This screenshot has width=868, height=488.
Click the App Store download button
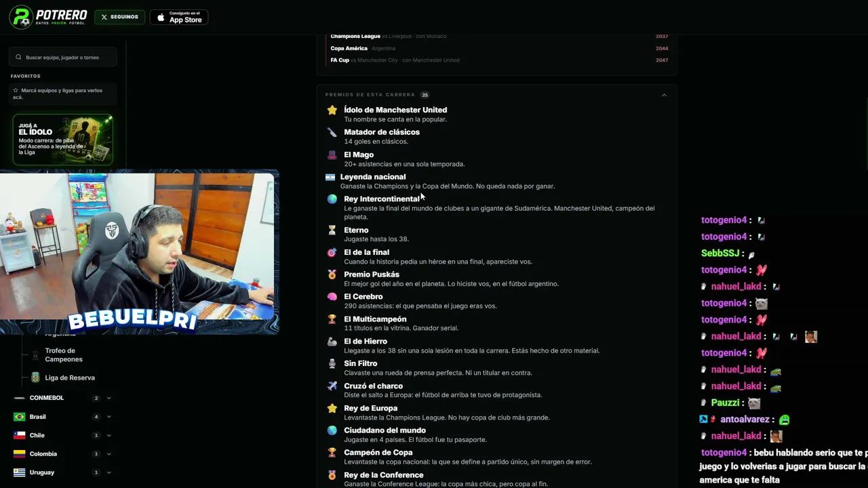click(179, 17)
